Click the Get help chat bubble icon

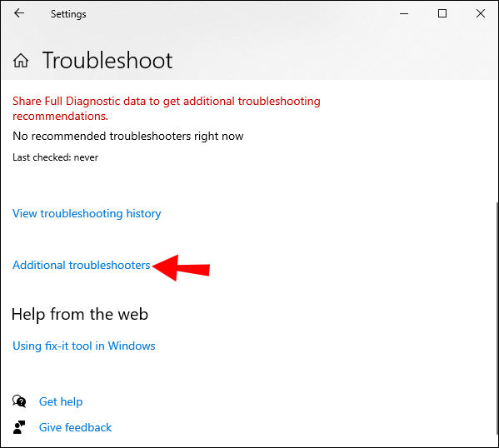(x=19, y=401)
